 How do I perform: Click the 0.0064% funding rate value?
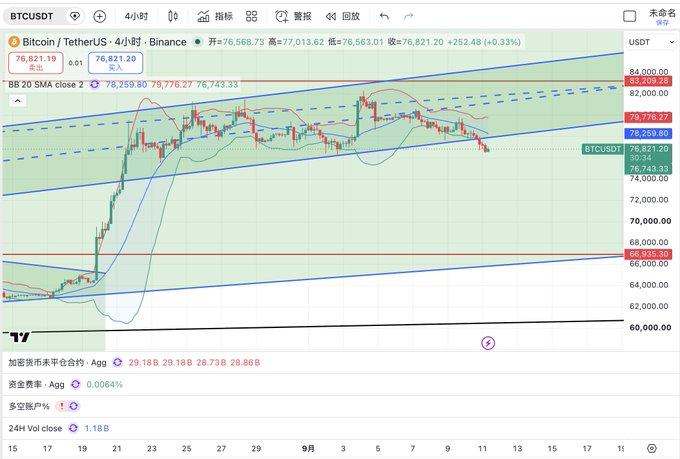(105, 384)
